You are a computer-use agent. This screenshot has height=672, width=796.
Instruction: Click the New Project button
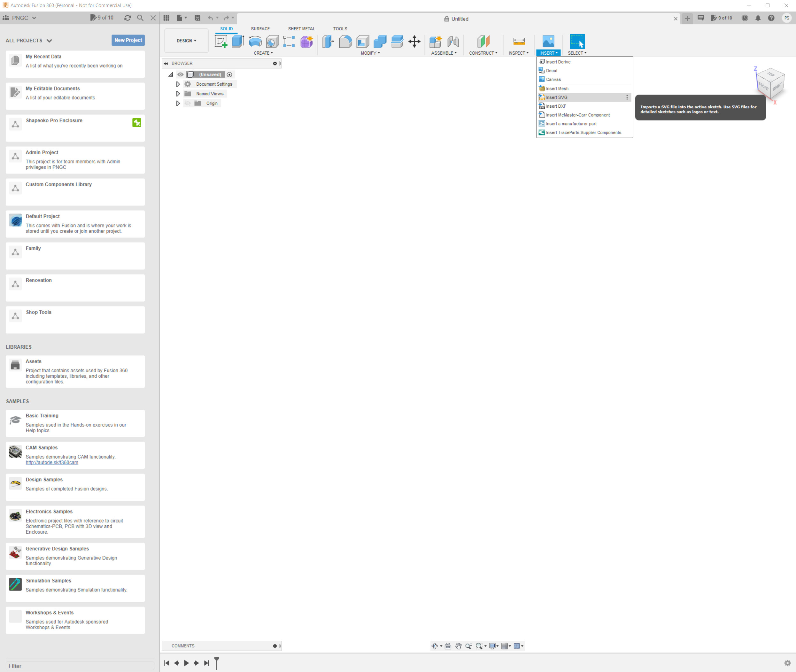point(128,40)
